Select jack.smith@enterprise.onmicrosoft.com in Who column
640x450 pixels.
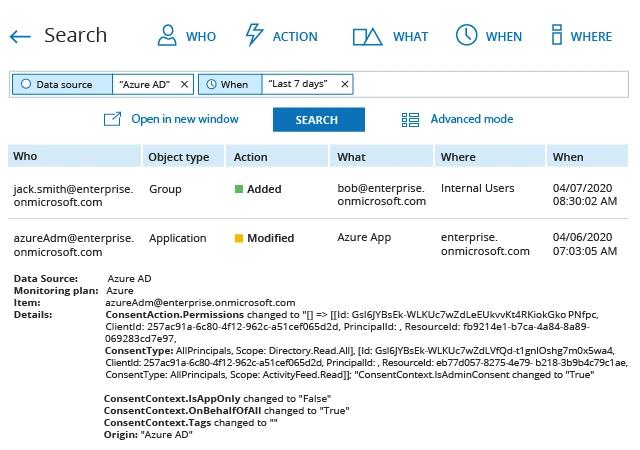pos(73,196)
